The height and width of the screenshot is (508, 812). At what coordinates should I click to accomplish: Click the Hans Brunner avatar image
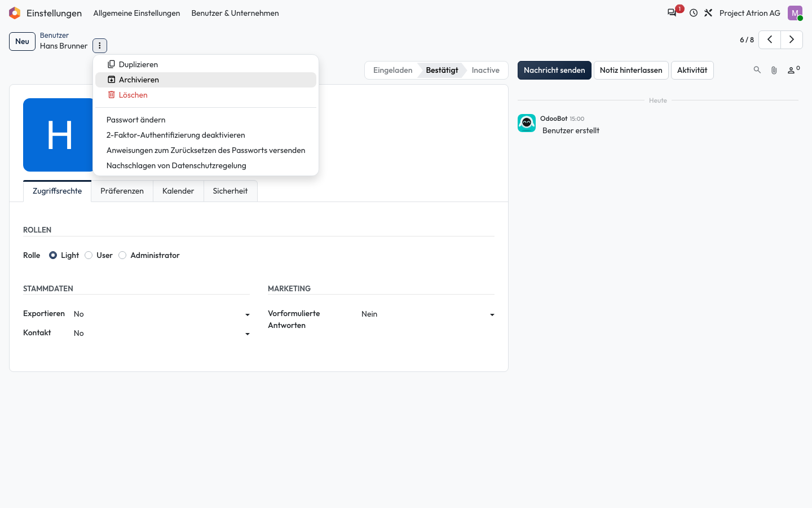click(x=58, y=135)
